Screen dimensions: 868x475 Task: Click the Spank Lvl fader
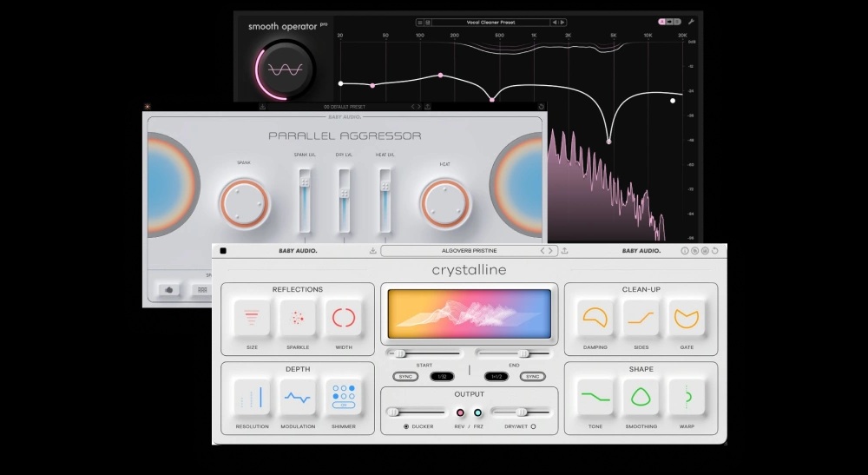point(305,201)
